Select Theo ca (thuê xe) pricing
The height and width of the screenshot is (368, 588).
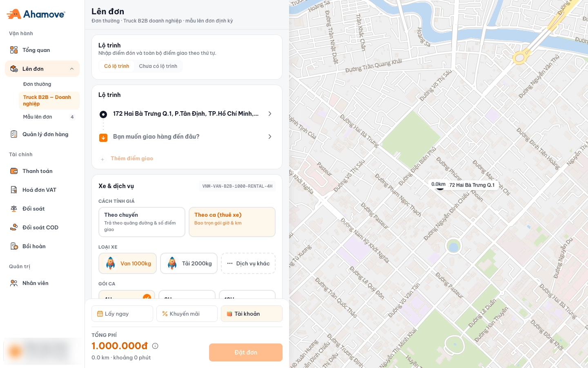[x=232, y=222]
